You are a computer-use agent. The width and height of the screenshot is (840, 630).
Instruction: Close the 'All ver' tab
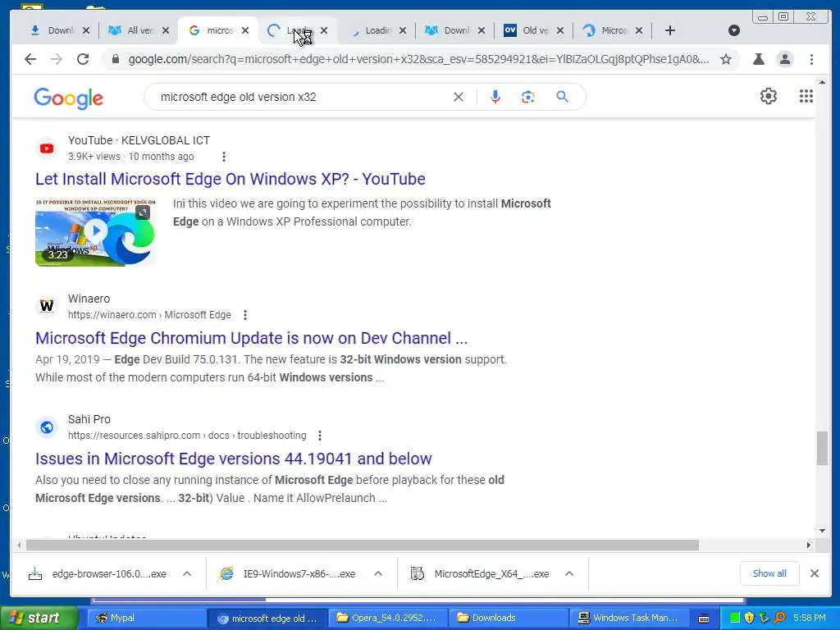166,30
